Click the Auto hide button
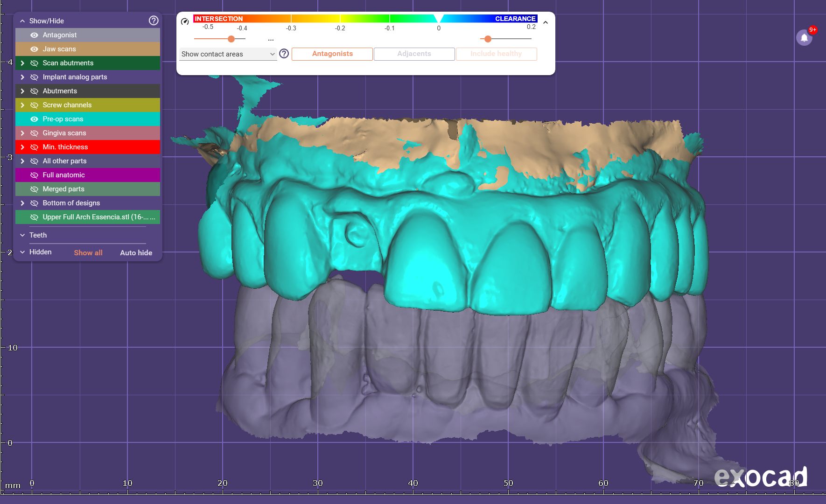The width and height of the screenshot is (826, 504). tap(136, 252)
